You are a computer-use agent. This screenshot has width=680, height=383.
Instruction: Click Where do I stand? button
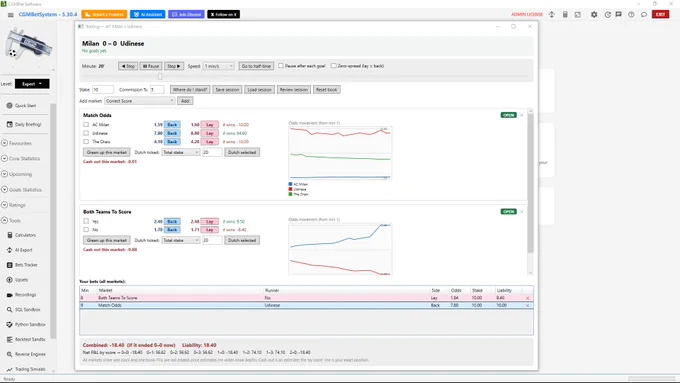pos(190,89)
